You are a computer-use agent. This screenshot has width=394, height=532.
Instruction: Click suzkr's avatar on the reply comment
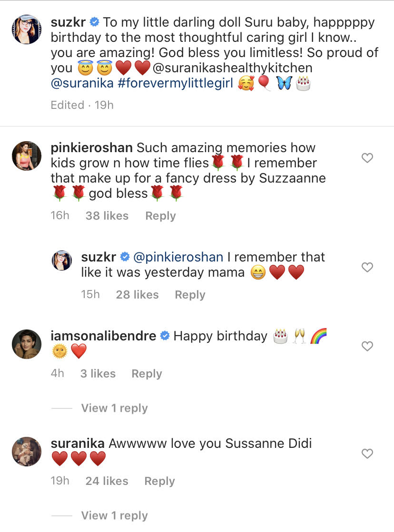[62, 261]
